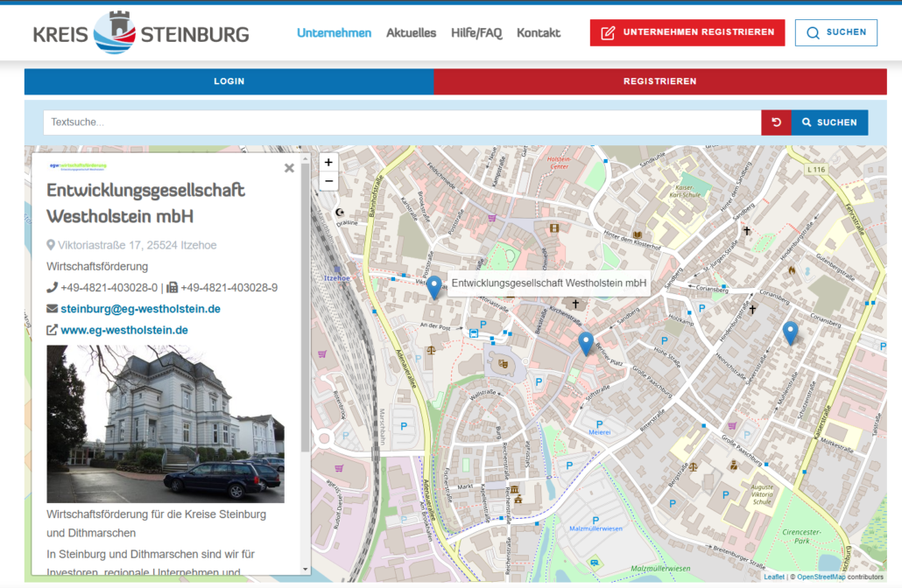Click the map zoom in plus button
Image resolution: width=902 pixels, height=588 pixels.
(x=328, y=162)
